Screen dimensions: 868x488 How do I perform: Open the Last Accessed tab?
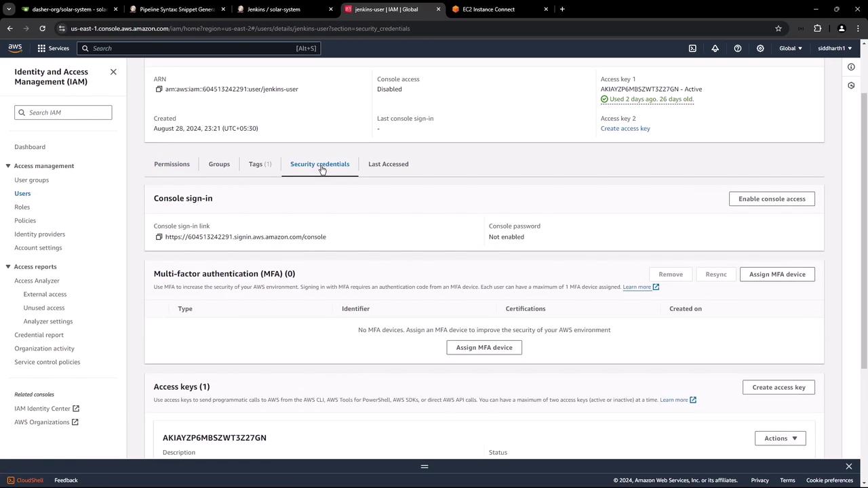[388, 164]
